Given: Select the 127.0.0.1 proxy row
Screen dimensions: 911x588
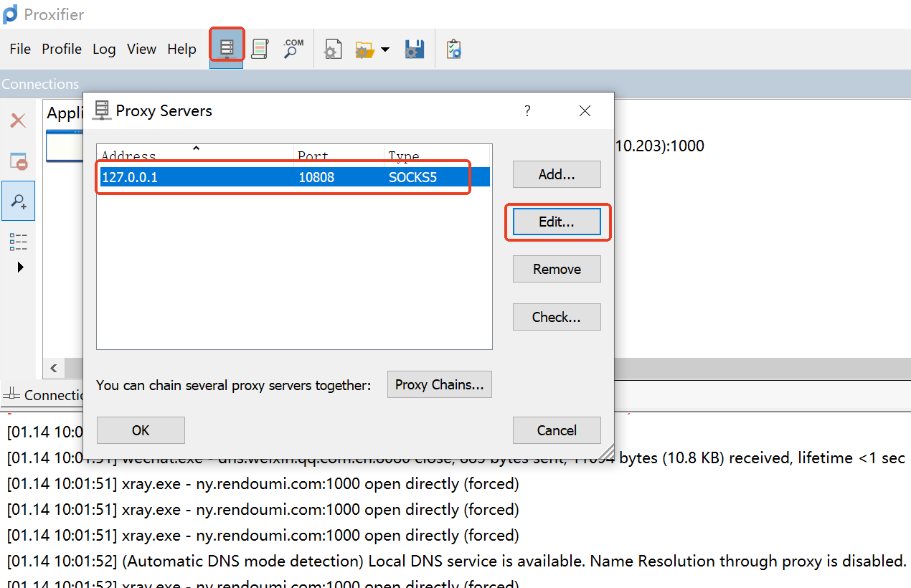Looking at the screenshot, I should pos(287,177).
